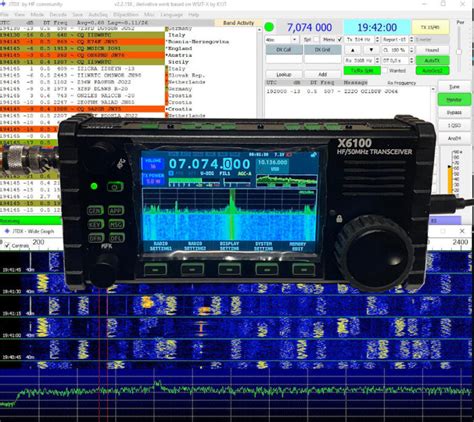Click the up arrow button below Tx frequency
The image size is (474, 422).
point(353,50)
